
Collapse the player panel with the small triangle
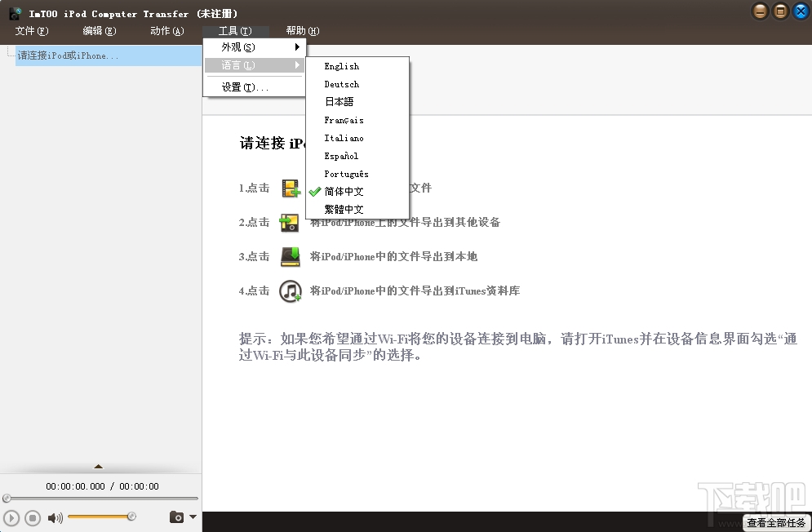[x=100, y=468]
